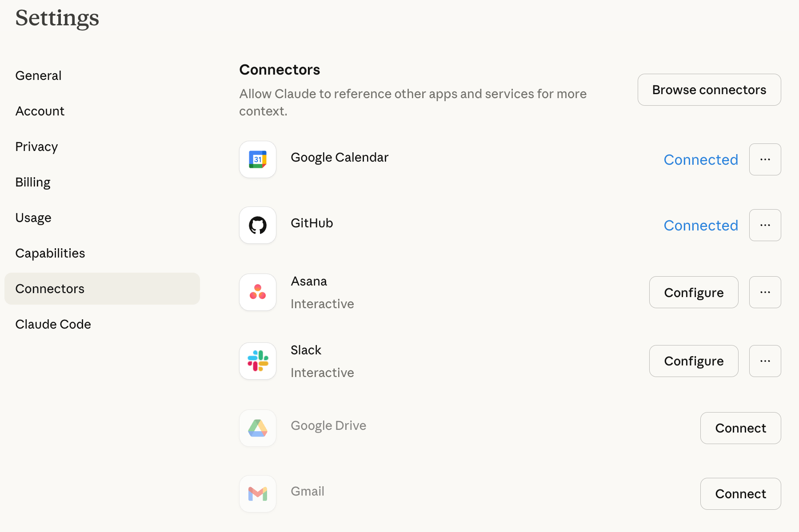Image resolution: width=799 pixels, height=532 pixels.
Task: Click the Asana connector icon
Action: tap(258, 292)
